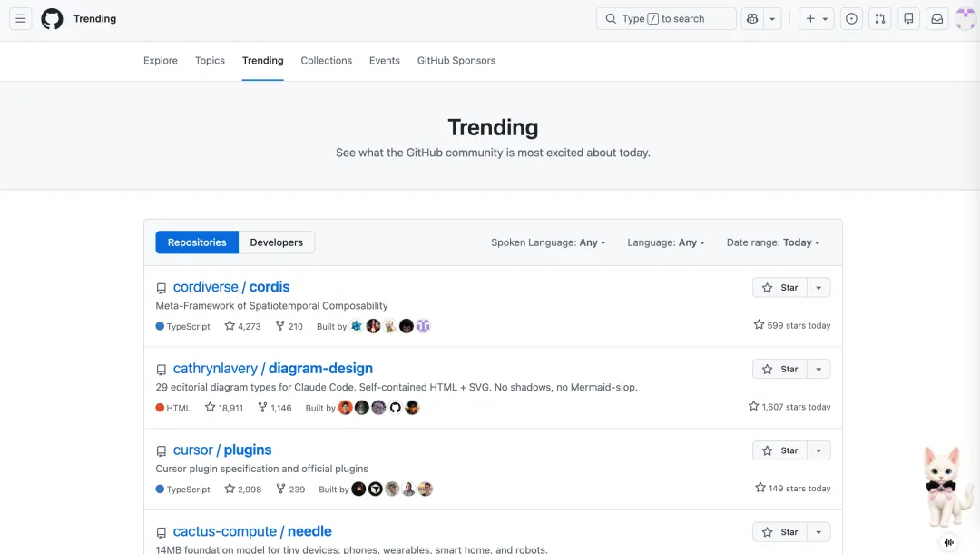
Task: Click 2,998 stargazers count of cursor plugins
Action: coord(243,489)
